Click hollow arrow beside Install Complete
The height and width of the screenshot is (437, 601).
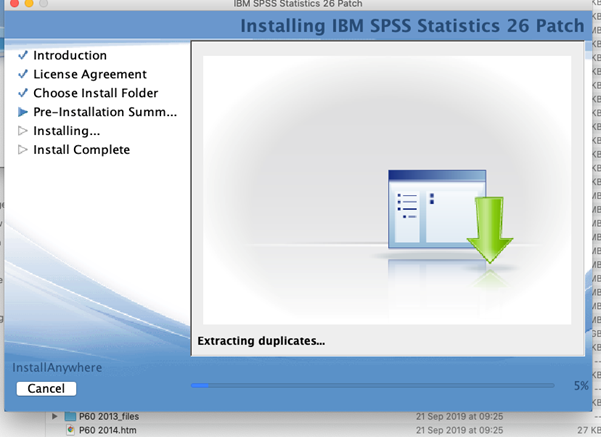(x=23, y=150)
